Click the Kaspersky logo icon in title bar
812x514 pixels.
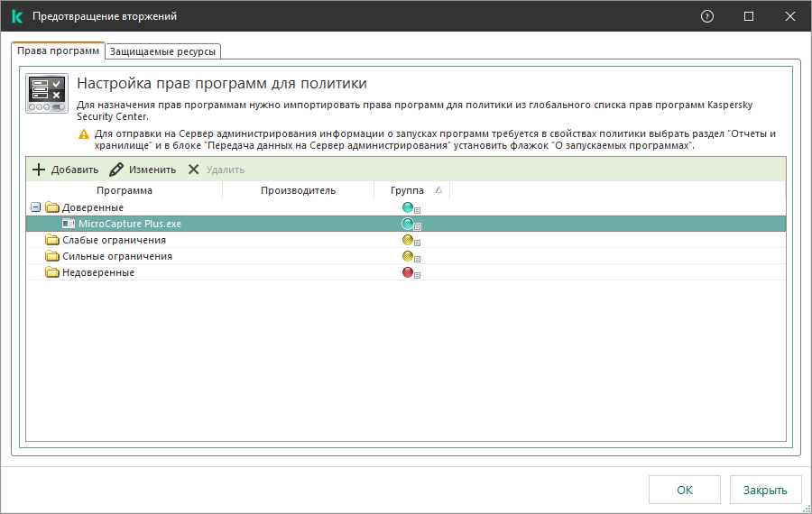[17, 16]
